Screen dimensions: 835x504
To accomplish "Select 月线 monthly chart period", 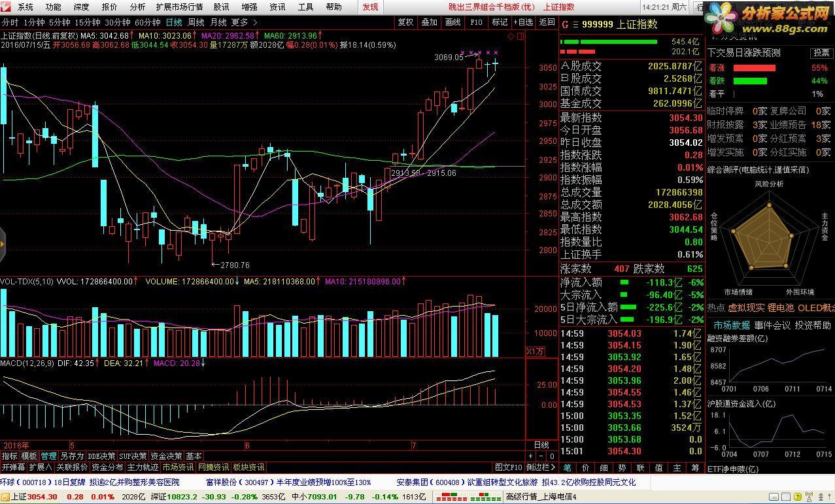I will point(218,22).
